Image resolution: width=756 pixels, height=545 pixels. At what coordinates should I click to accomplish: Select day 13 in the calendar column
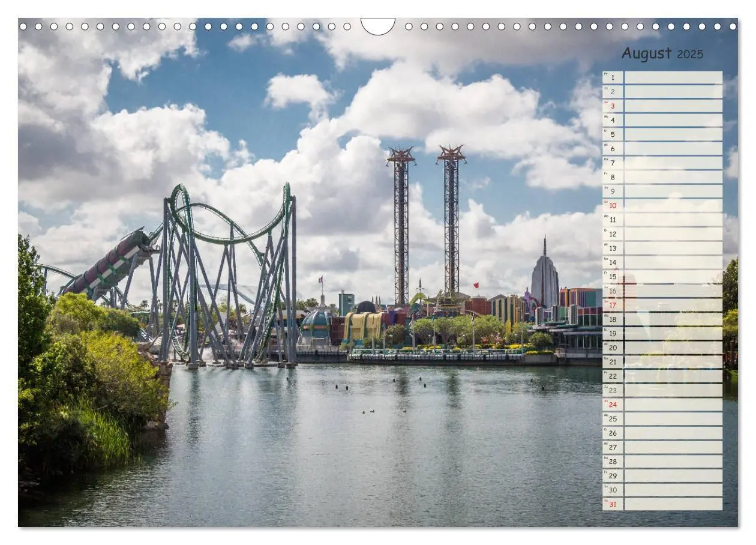pyautogui.click(x=613, y=248)
